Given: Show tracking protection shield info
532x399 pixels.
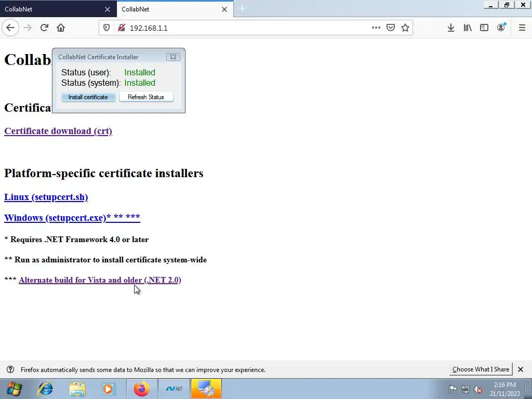Looking at the screenshot, I should pos(107,28).
